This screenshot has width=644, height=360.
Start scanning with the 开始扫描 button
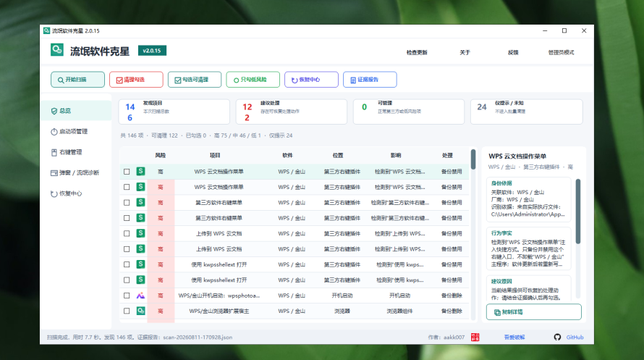click(x=77, y=80)
